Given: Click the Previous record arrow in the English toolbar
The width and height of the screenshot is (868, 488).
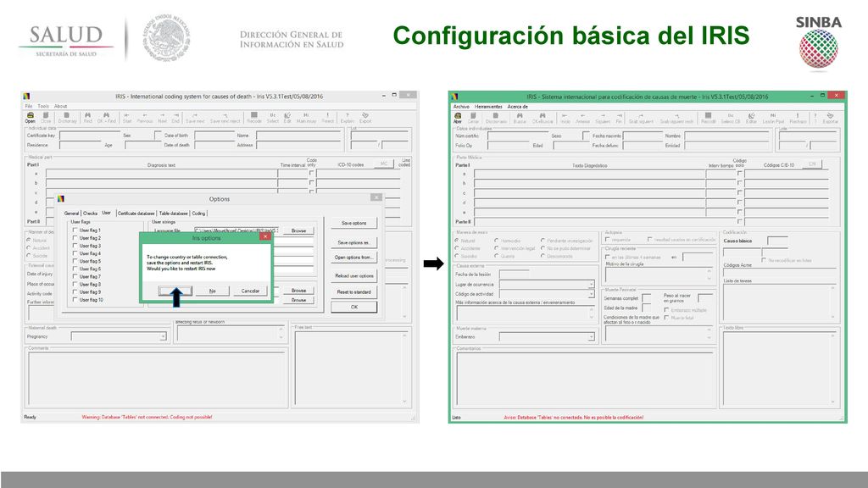Looking at the screenshot, I should [x=144, y=117].
